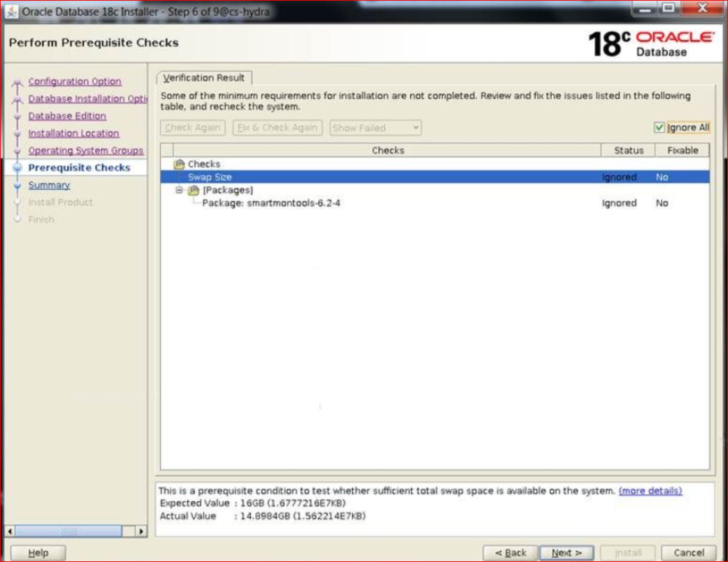The image size is (728, 562).
Task: Select the Verification Result tab
Action: (204, 78)
